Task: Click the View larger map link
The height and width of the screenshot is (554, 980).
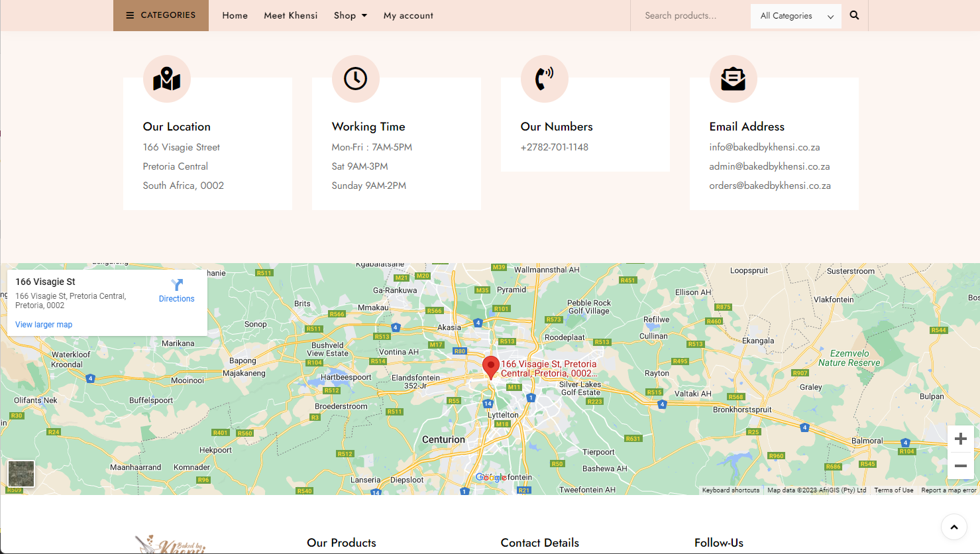Action: coord(44,325)
